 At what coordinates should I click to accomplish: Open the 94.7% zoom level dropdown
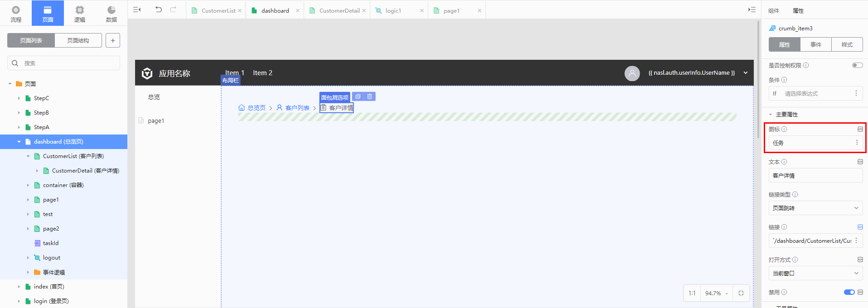click(x=717, y=293)
